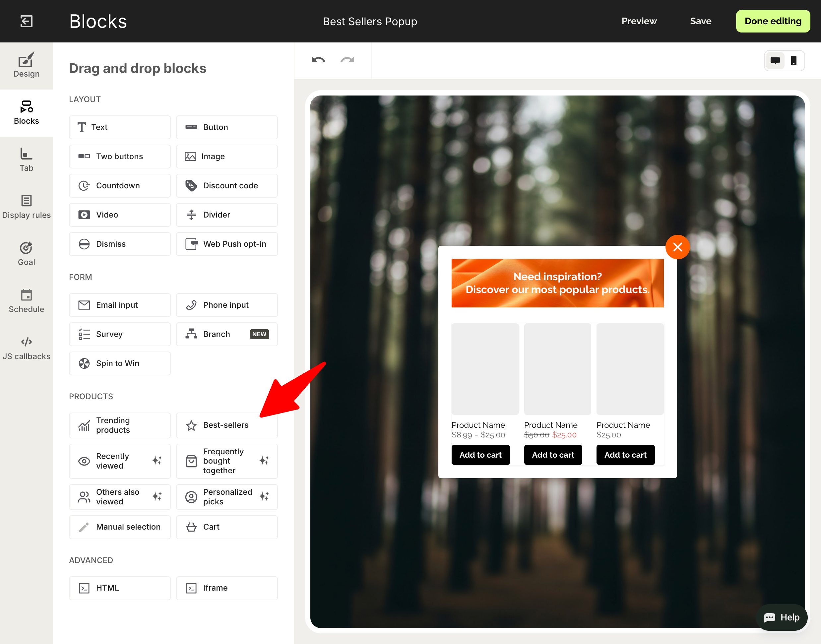The height and width of the screenshot is (644, 821).
Task: Open the Schedule sidebar section
Action: click(x=27, y=301)
